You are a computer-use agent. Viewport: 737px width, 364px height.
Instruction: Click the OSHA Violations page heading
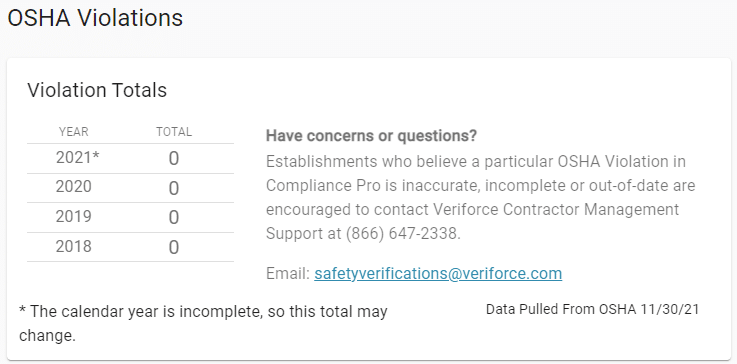(x=95, y=18)
